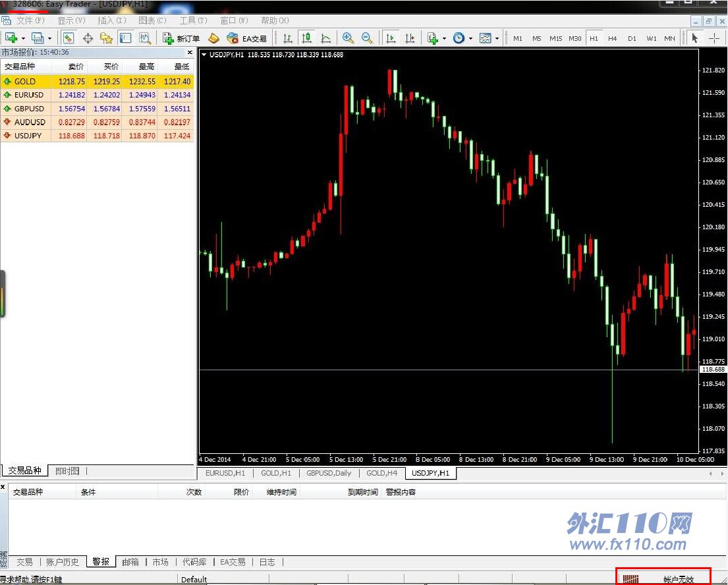The height and width of the screenshot is (585, 728).
Task: Expand the chart templates dropdown arrow
Action: 497,38
